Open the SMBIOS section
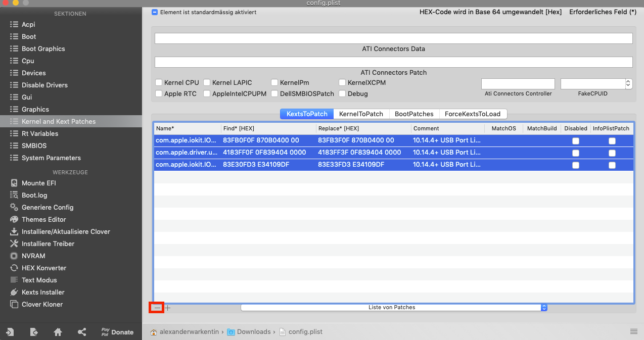The image size is (644, 340). (x=34, y=145)
